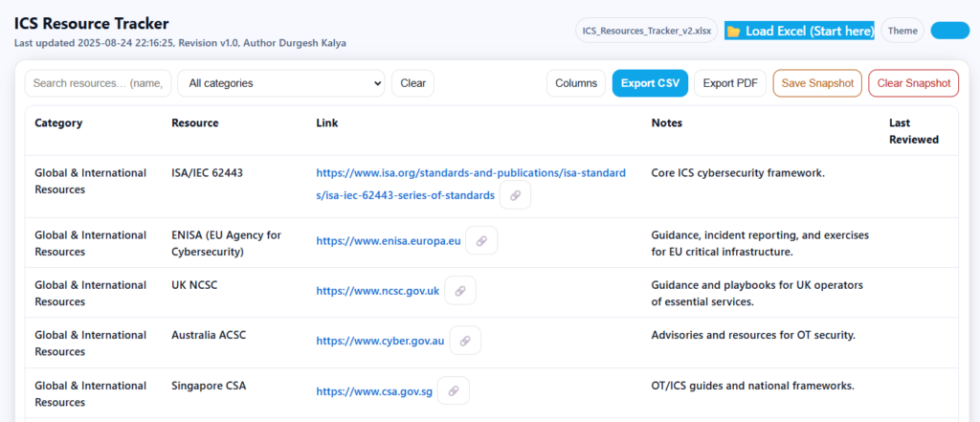The height and width of the screenshot is (422, 980).
Task: Save Snapshot of current table
Action: (x=817, y=83)
